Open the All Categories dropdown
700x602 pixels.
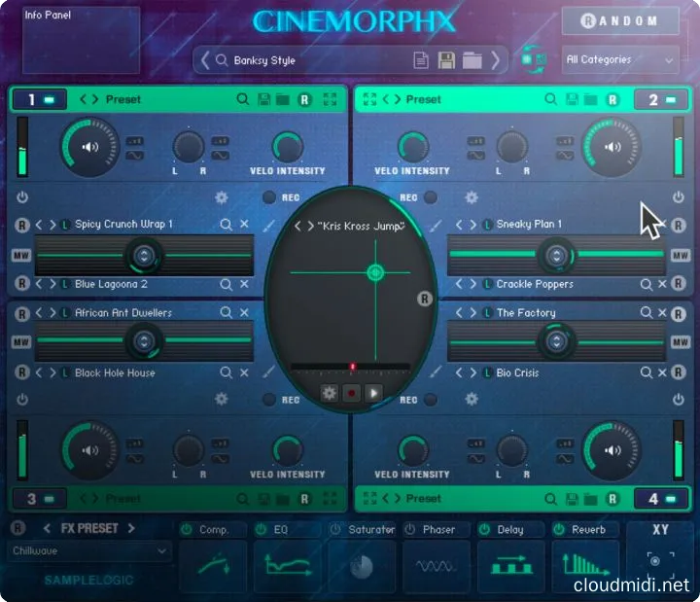click(x=620, y=60)
